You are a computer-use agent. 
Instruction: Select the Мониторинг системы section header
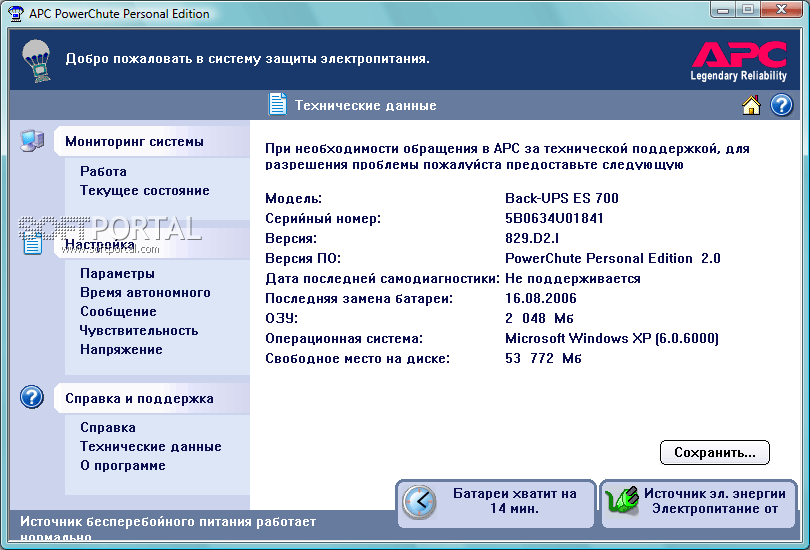(152, 142)
